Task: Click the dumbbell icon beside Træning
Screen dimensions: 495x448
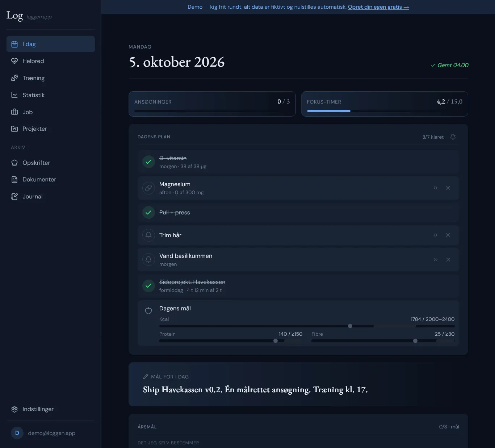Action: 14,78
